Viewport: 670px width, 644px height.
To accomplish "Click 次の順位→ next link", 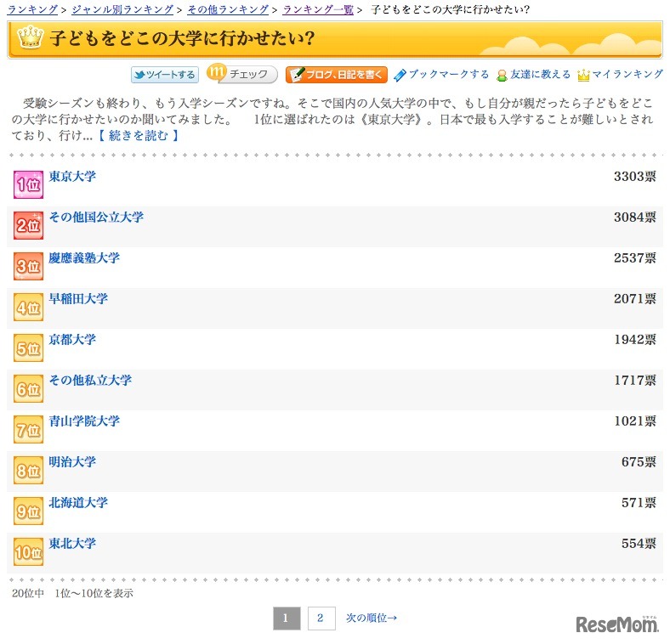I will tap(372, 618).
